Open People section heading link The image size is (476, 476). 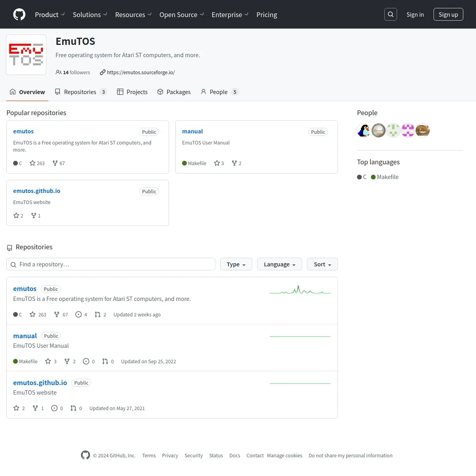pyautogui.click(x=367, y=113)
